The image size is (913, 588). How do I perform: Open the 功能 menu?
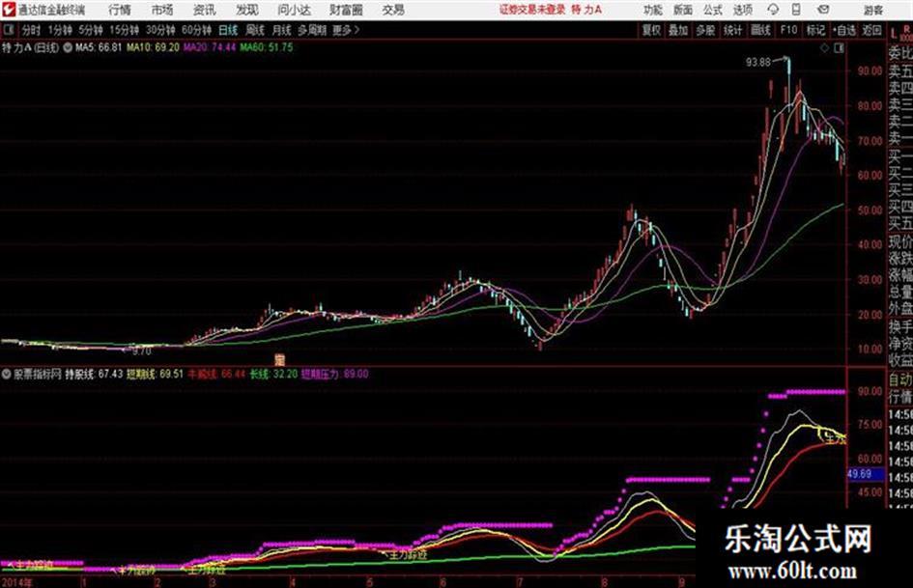click(x=653, y=10)
